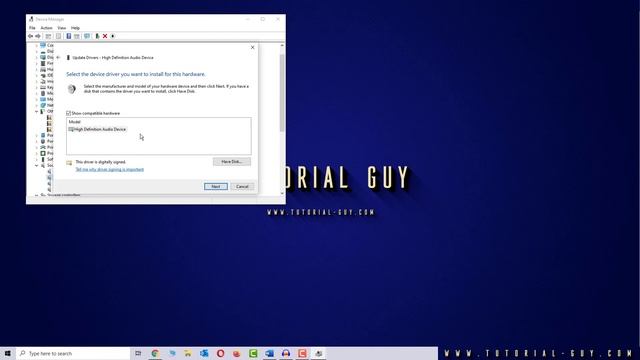Open Google Chrome from the taskbar
Image resolution: width=640 pixels, height=360 pixels.
pyautogui.click(x=155, y=353)
